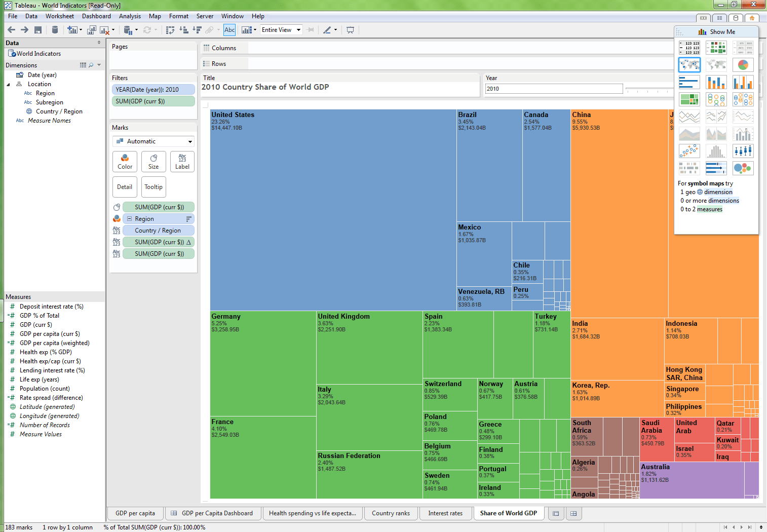Click the Clear Sheet toolbar icon
This screenshot has height=532, width=767.
(104, 30)
